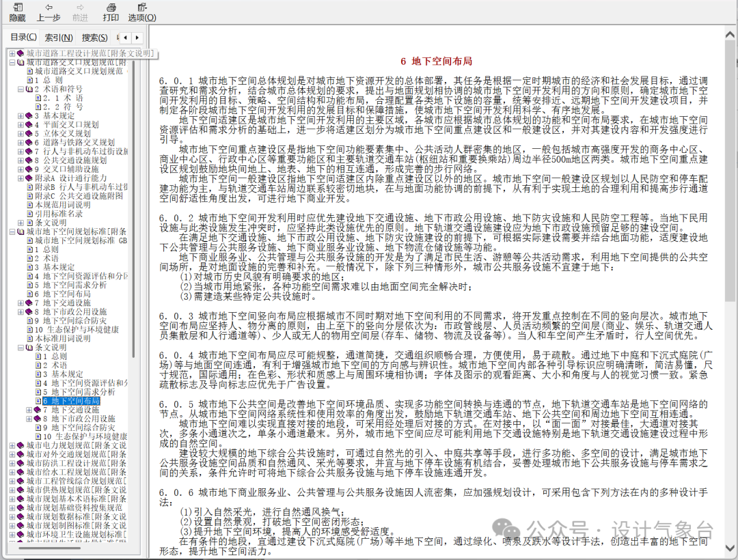Screen dimensions: 738x560
Task: Select the highlighted 6 地下空间布局 entry
Action: (x=71, y=401)
